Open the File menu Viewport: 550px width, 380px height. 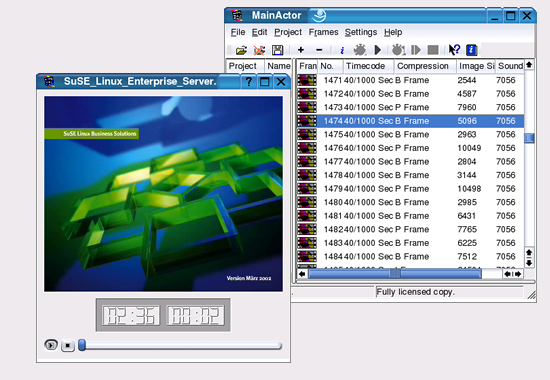pyautogui.click(x=238, y=32)
